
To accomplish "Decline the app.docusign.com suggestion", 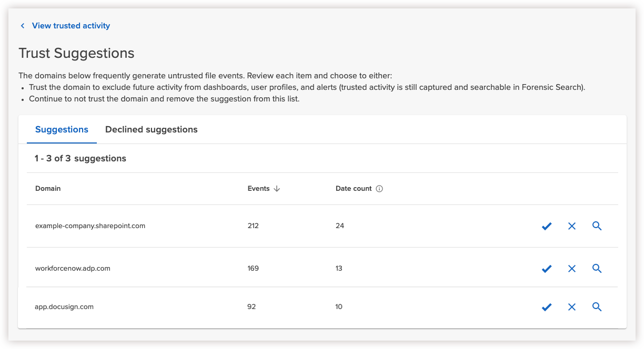I will (x=572, y=307).
